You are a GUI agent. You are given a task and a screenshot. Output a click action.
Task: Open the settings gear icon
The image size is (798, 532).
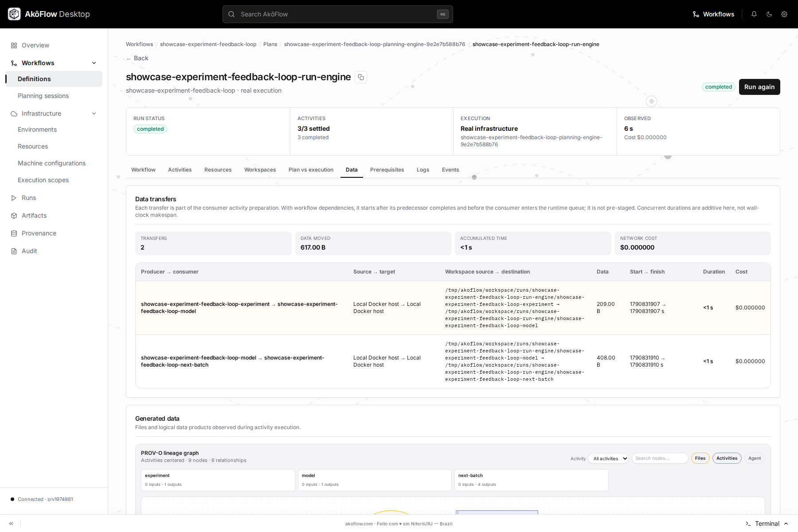[784, 14]
